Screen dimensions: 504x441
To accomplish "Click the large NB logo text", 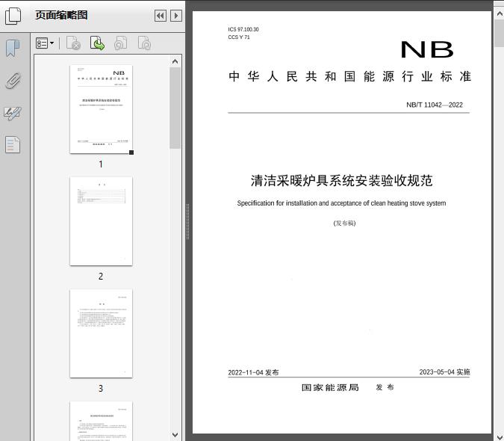I will pos(427,50).
